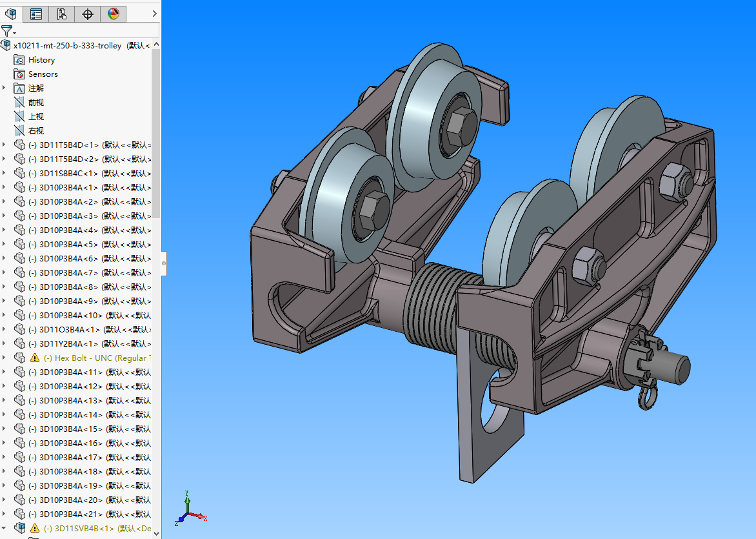Click the 注解 annotations icon
756x539 pixels.
19,88
